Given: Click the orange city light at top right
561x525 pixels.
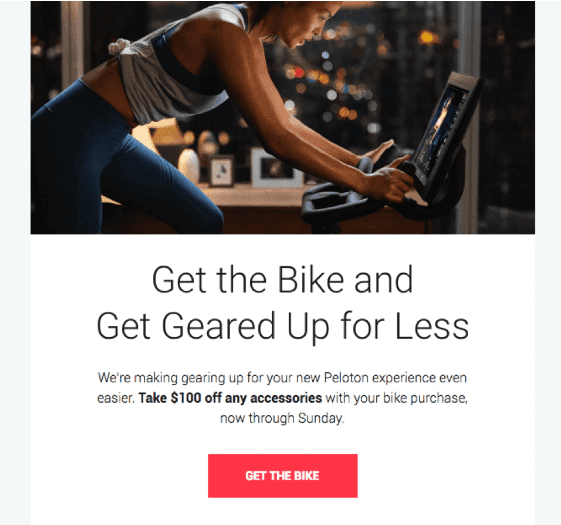Looking at the screenshot, I should (x=426, y=37).
